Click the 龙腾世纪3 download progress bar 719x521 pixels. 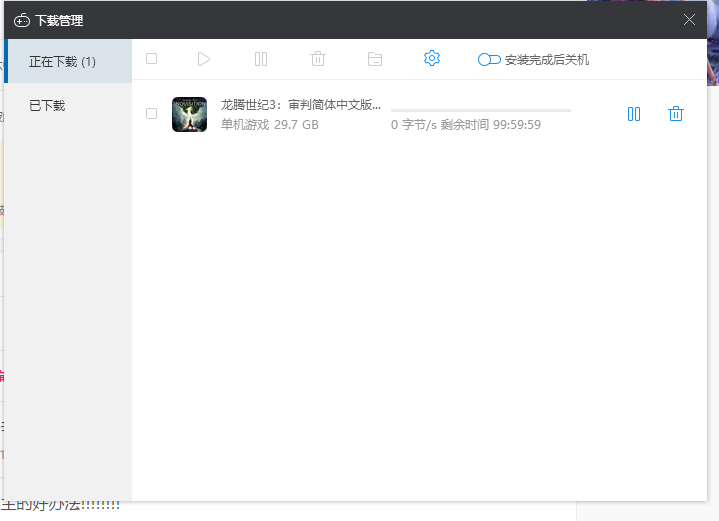(x=481, y=111)
